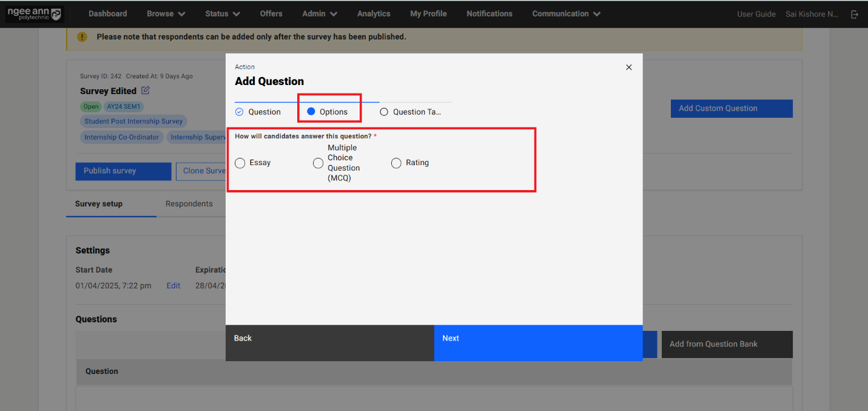Viewport: 868px width, 411px height.
Task: Close the Add Question dialog
Action: click(628, 67)
